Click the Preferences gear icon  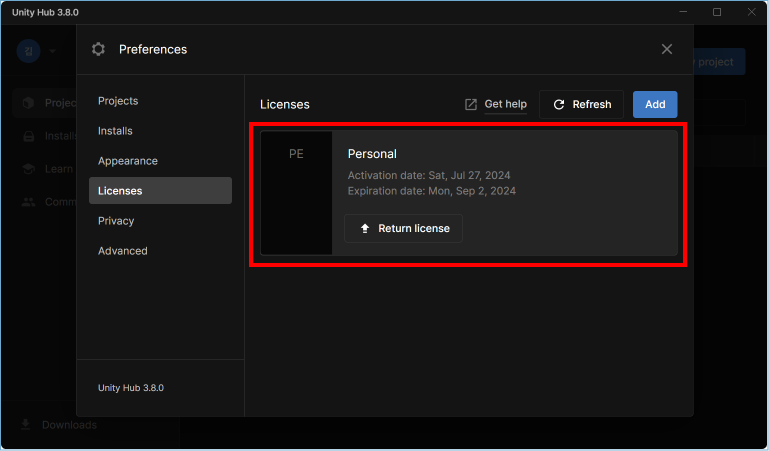tap(99, 49)
